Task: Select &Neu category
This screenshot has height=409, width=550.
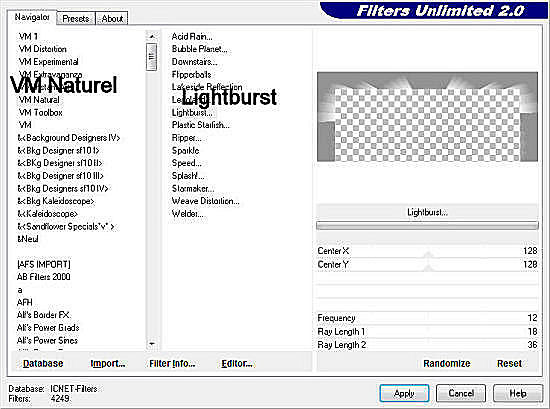Action: pyautogui.click(x=28, y=239)
